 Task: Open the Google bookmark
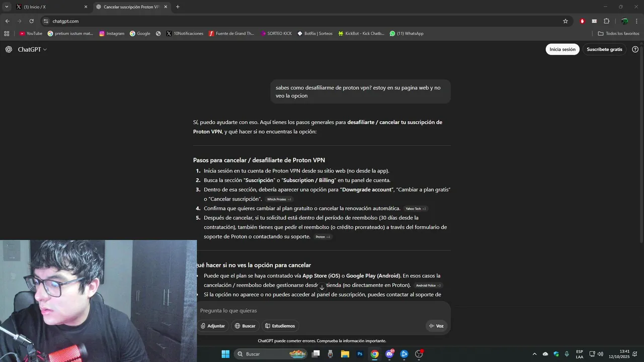(140, 34)
